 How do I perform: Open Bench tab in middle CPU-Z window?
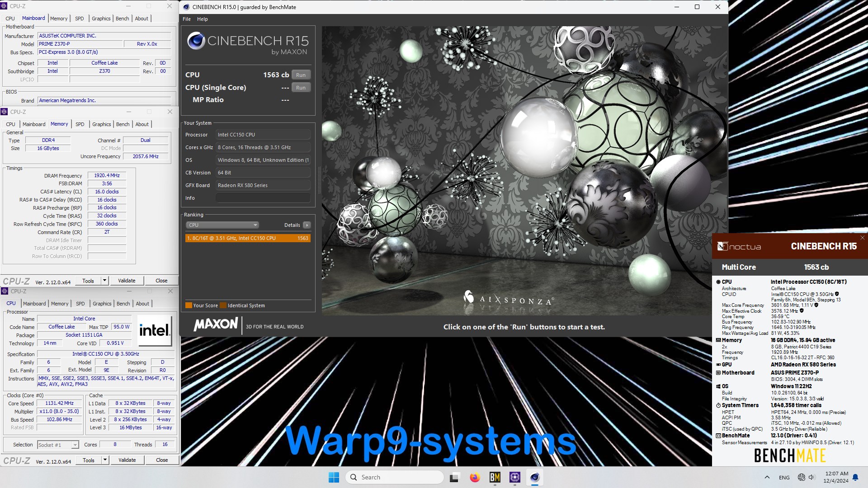123,124
